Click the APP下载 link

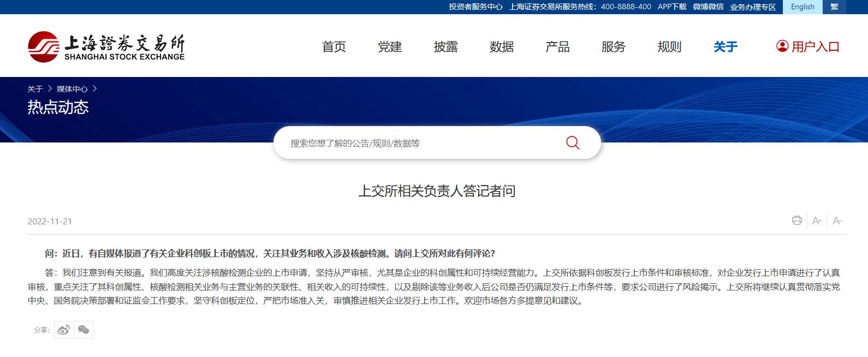672,7
